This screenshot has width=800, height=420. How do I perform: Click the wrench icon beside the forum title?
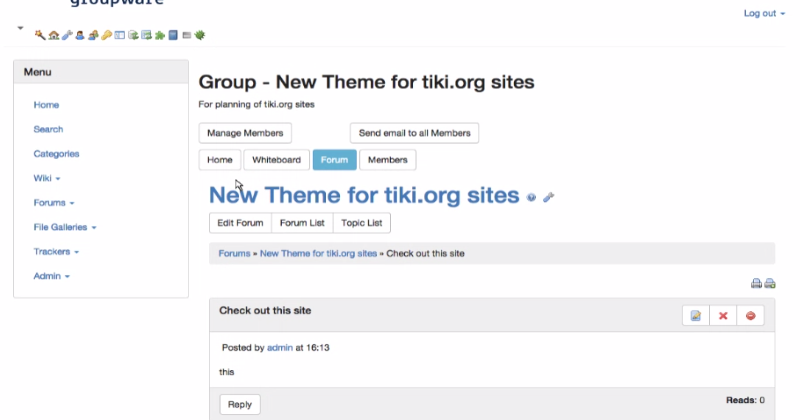(548, 197)
